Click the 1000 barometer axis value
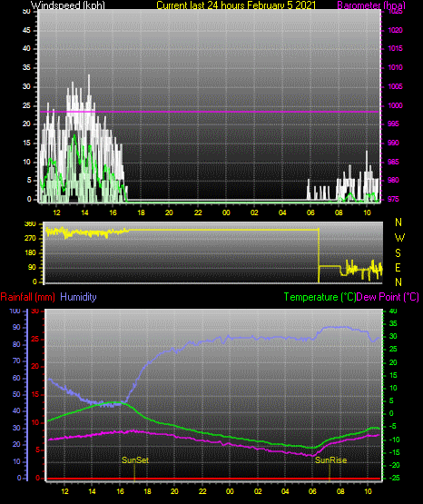 tap(395, 105)
